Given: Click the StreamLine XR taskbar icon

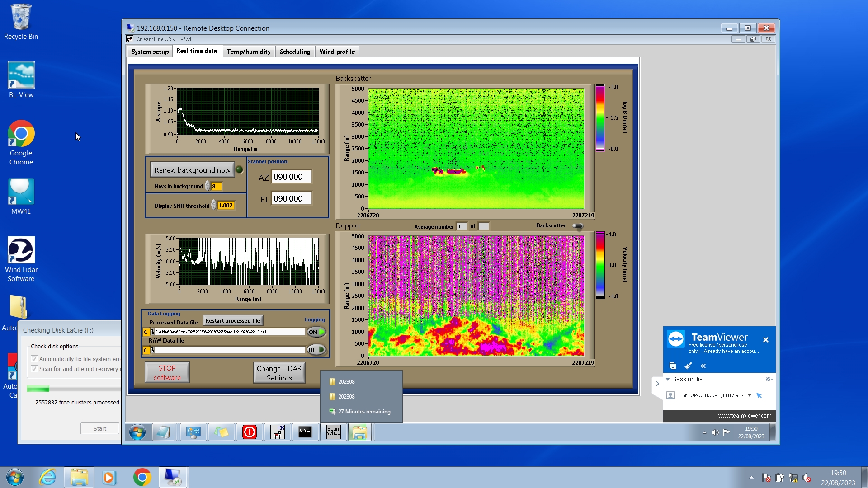Looking at the screenshot, I should 278,432.
